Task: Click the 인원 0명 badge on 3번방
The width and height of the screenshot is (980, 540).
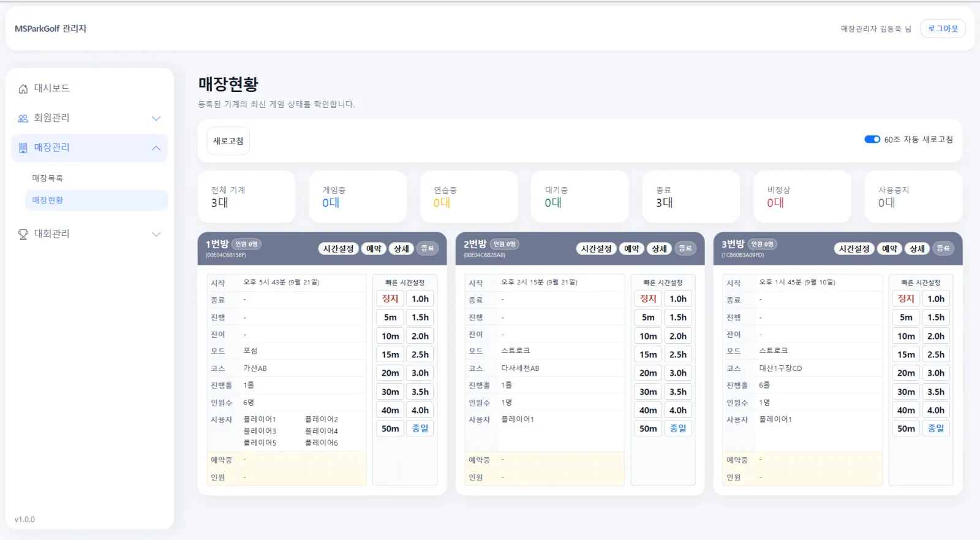Action: (763, 244)
